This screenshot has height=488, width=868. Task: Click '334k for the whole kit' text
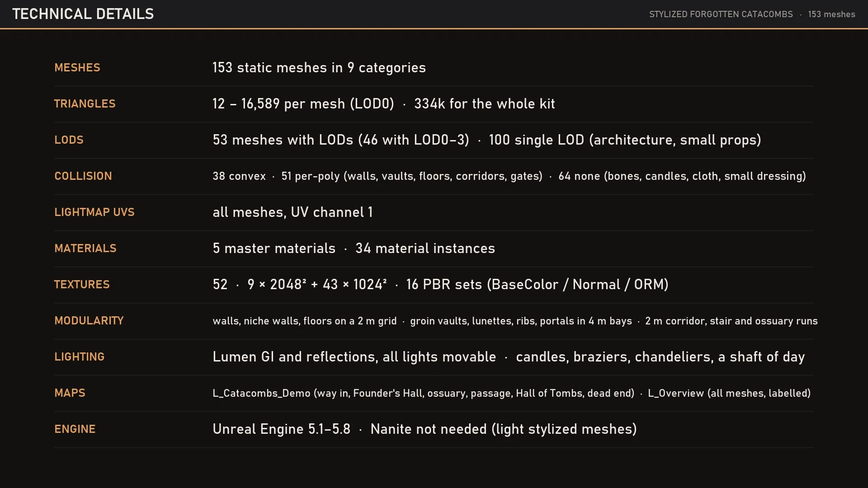[x=484, y=104]
